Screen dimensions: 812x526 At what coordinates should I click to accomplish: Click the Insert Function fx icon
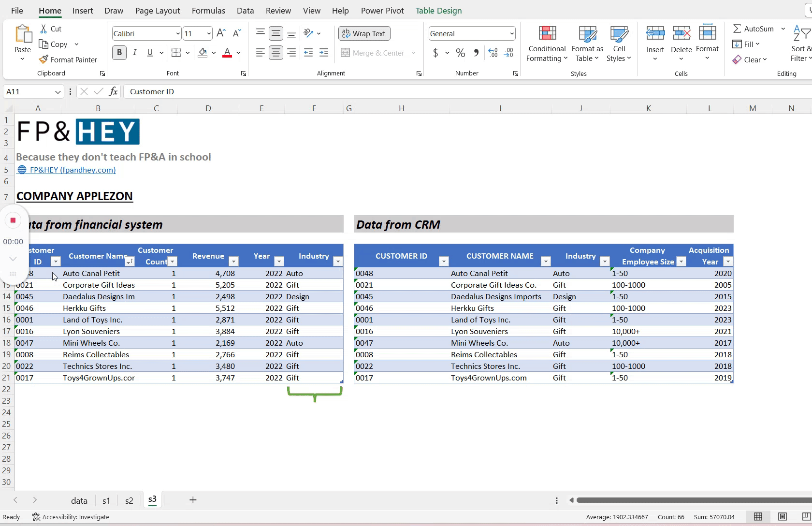click(114, 91)
